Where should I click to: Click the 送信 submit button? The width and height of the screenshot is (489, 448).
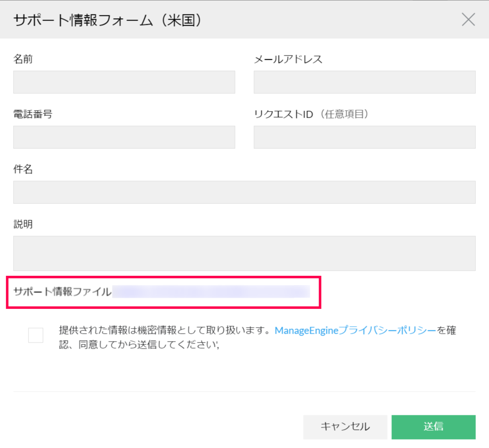point(433,427)
